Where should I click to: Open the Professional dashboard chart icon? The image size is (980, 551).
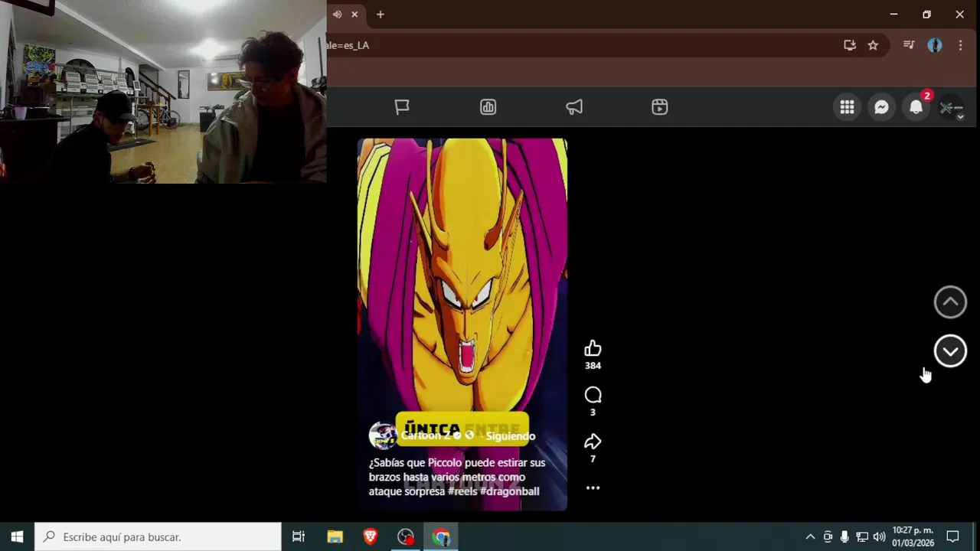pyautogui.click(x=488, y=107)
